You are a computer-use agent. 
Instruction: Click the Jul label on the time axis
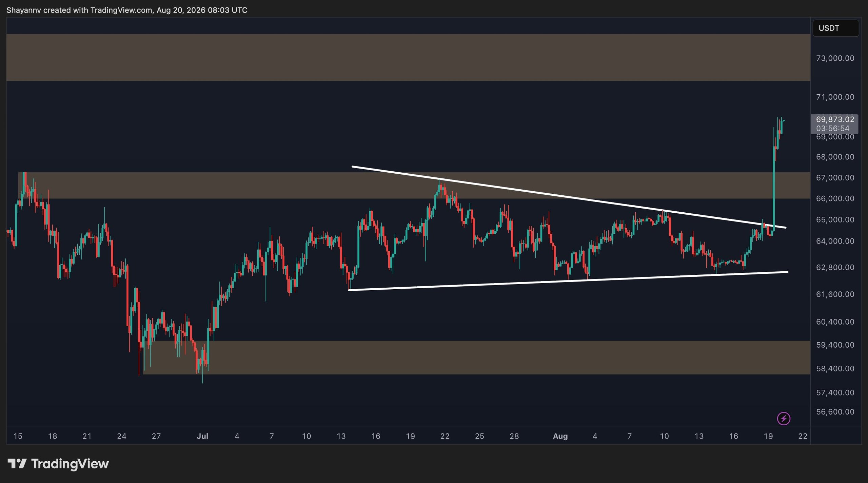point(202,436)
